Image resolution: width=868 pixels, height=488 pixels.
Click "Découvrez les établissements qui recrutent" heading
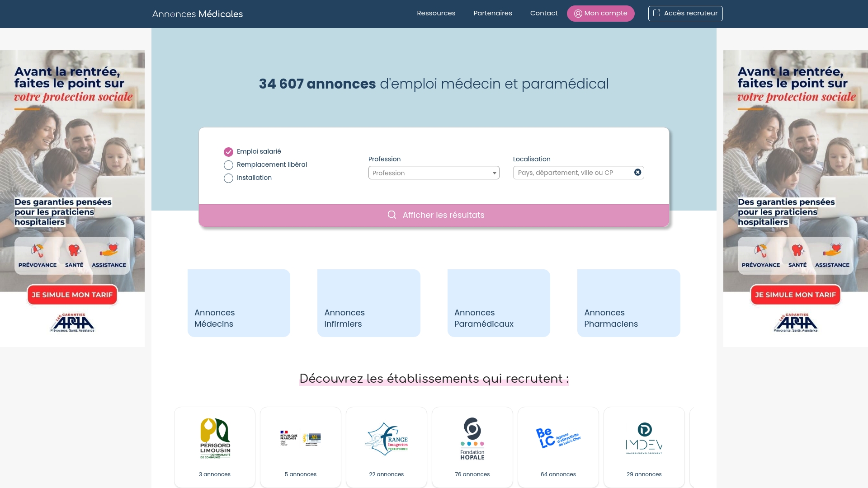pos(434,379)
